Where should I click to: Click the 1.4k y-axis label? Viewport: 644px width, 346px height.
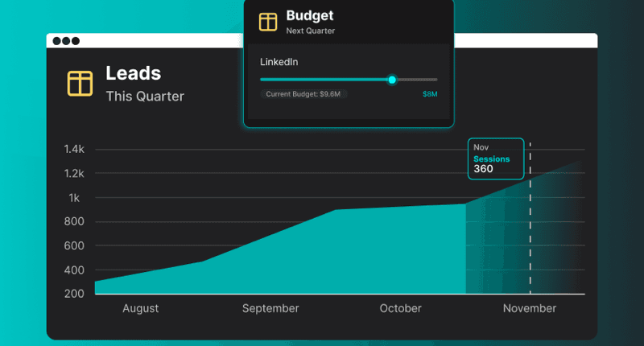tap(75, 150)
